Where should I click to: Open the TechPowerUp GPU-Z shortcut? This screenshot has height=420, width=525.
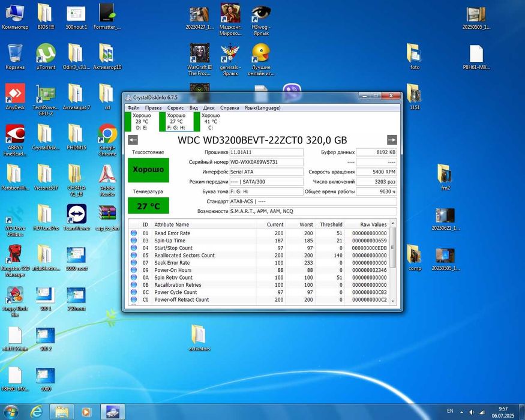[x=46, y=100]
